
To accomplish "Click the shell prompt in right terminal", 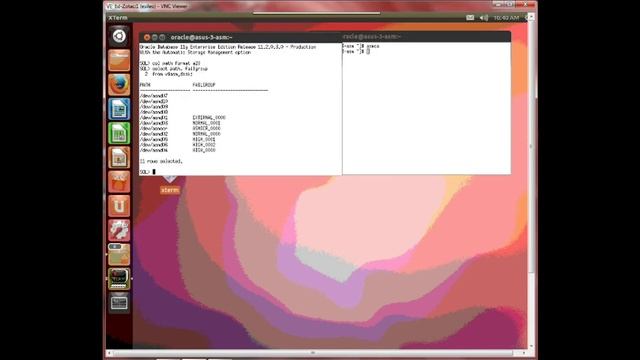I will (356, 51).
